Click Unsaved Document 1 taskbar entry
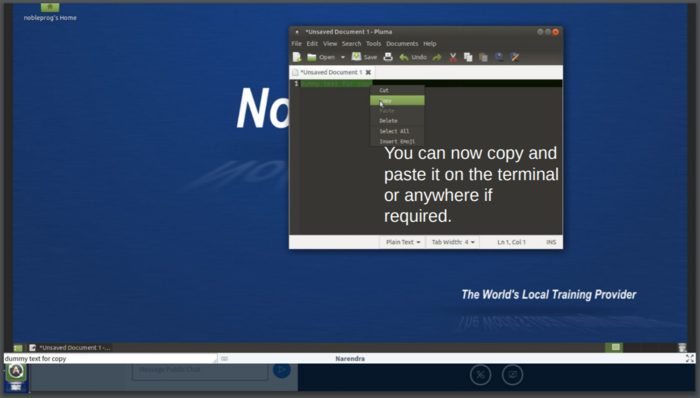700x398 pixels. [71, 348]
